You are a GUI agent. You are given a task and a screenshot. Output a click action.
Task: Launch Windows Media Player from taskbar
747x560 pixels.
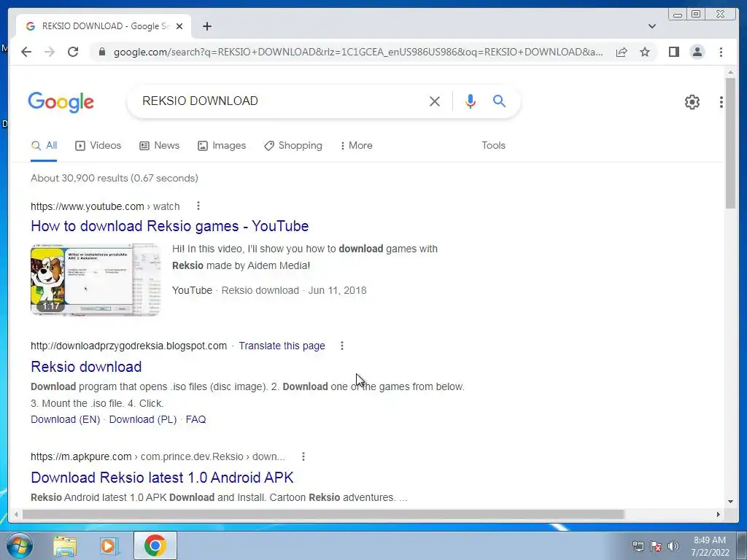tap(109, 545)
